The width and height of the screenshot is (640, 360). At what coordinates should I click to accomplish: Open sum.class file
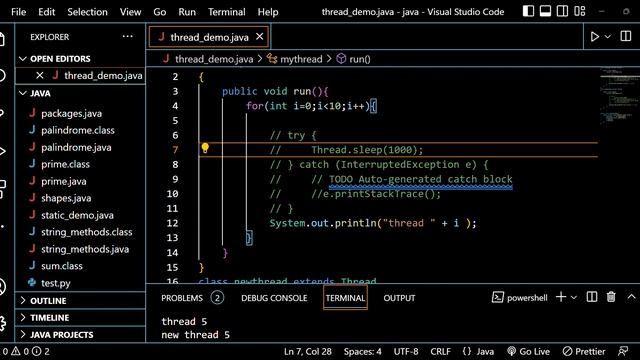point(62,266)
